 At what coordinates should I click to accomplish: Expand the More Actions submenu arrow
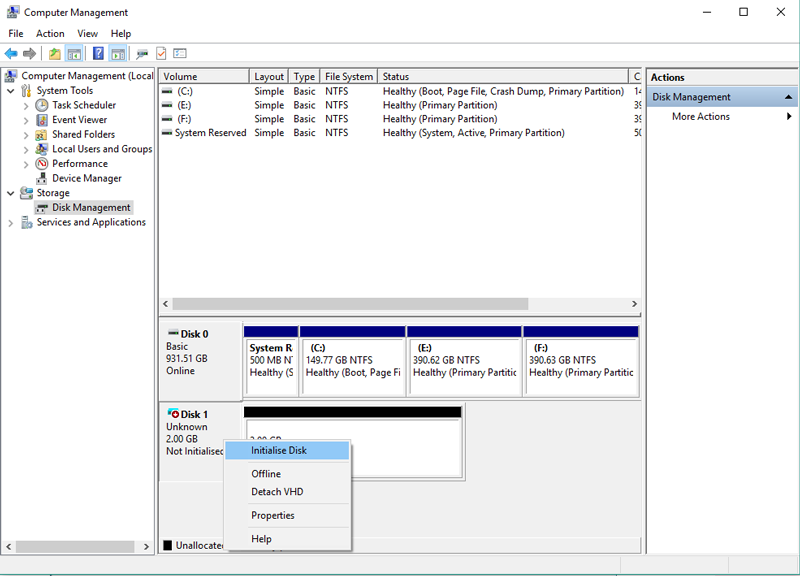tap(789, 117)
